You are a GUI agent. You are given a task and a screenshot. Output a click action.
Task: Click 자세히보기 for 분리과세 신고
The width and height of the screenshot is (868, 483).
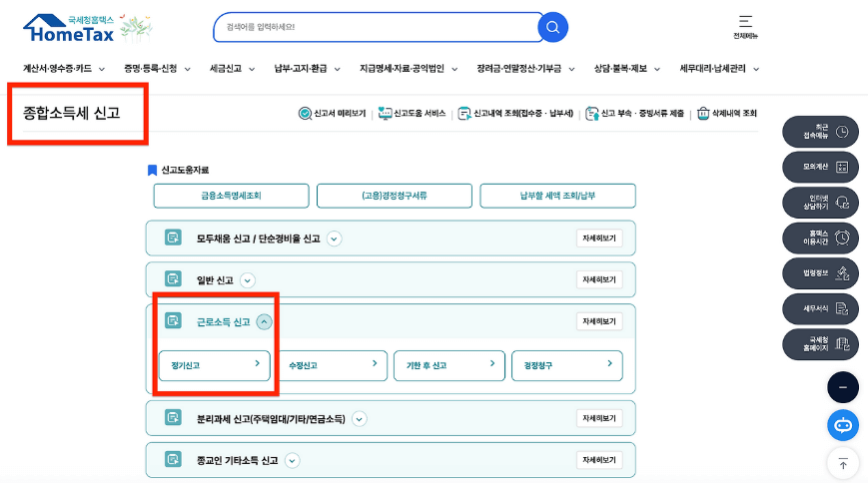coord(599,418)
